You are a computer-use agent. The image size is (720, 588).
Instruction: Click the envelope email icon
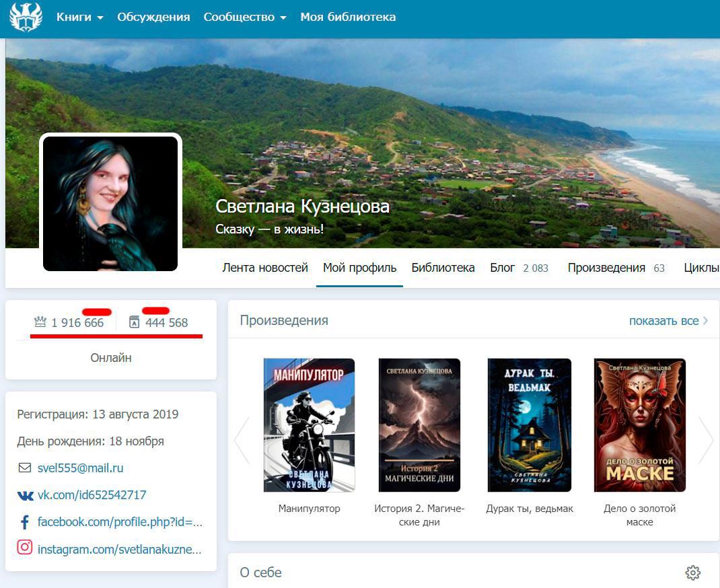tap(25, 468)
